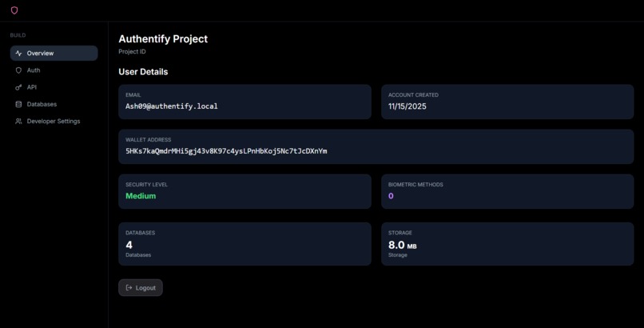Click the Databases cylinder icon

pos(18,105)
